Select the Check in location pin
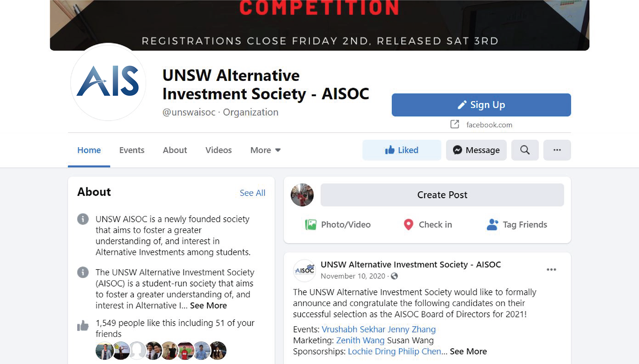Viewport: 639px width, 364px height. pyautogui.click(x=408, y=225)
